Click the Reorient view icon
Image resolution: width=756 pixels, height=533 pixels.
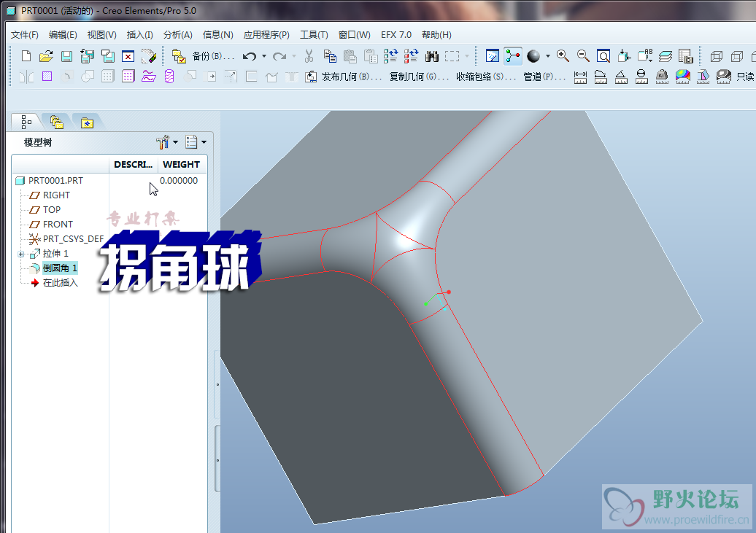(x=624, y=56)
